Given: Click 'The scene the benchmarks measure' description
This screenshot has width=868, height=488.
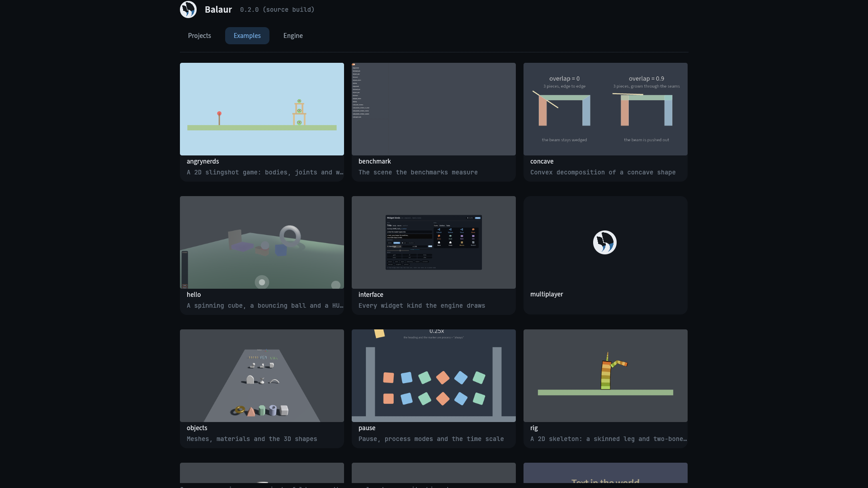Looking at the screenshot, I should [418, 173].
